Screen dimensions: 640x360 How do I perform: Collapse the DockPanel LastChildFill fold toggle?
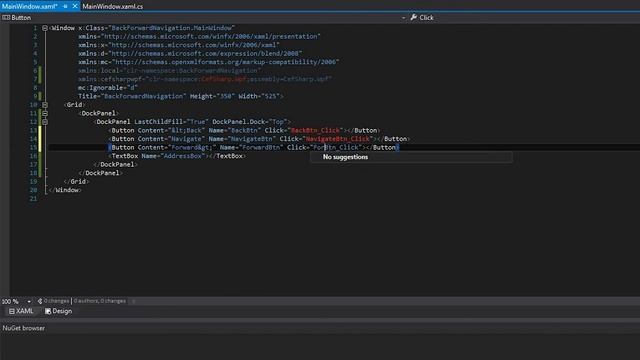coord(45,122)
